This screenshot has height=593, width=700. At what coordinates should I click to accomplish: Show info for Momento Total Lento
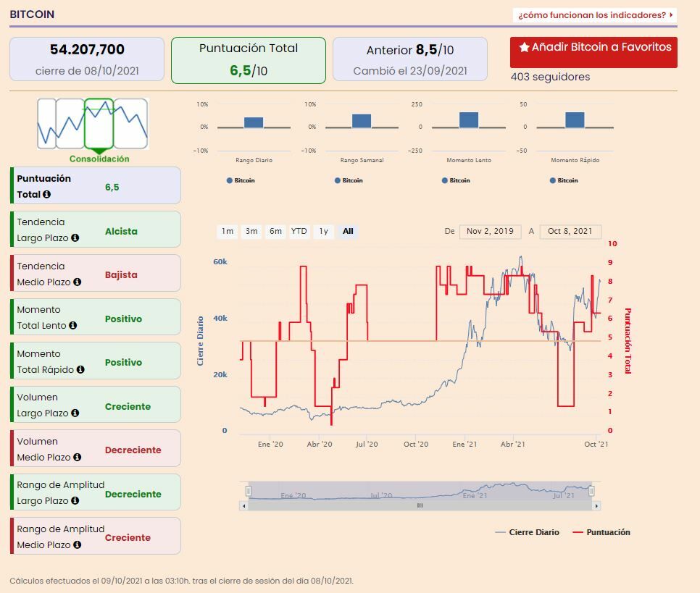tap(72, 326)
